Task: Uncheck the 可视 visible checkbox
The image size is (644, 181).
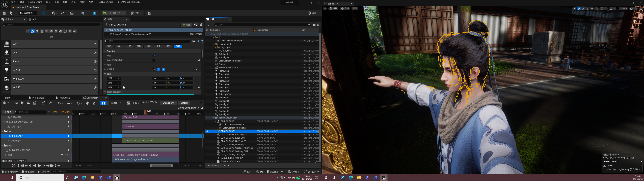Action: pos(154,56)
